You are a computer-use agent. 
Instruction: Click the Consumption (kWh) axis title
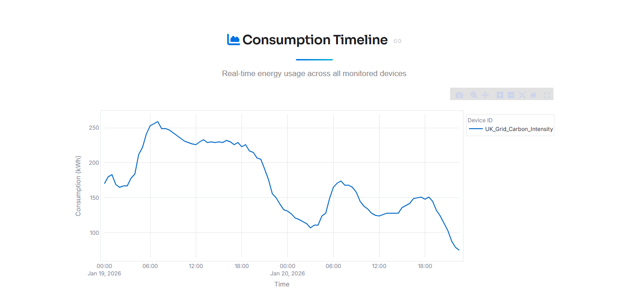tap(78, 186)
